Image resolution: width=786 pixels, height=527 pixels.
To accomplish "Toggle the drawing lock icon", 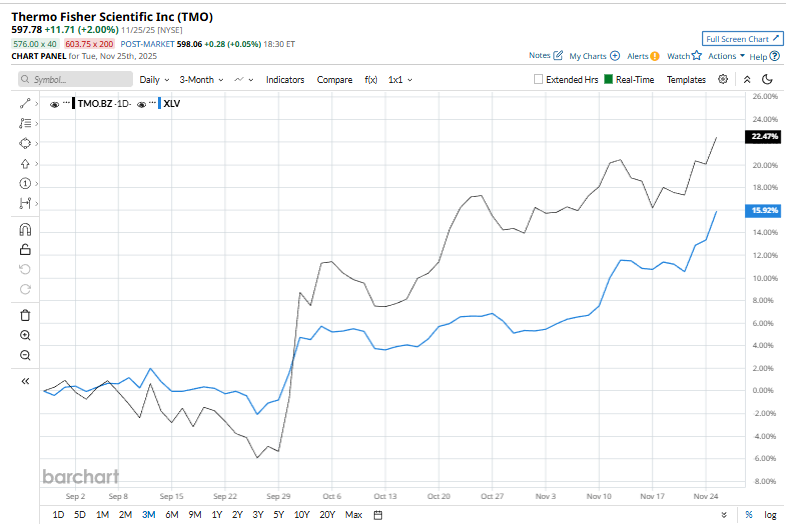I will click(x=25, y=249).
